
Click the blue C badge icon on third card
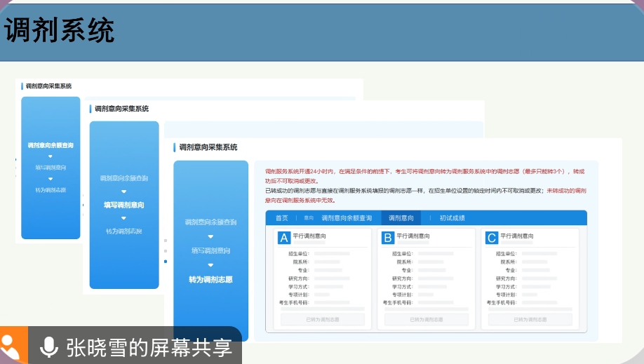click(492, 238)
